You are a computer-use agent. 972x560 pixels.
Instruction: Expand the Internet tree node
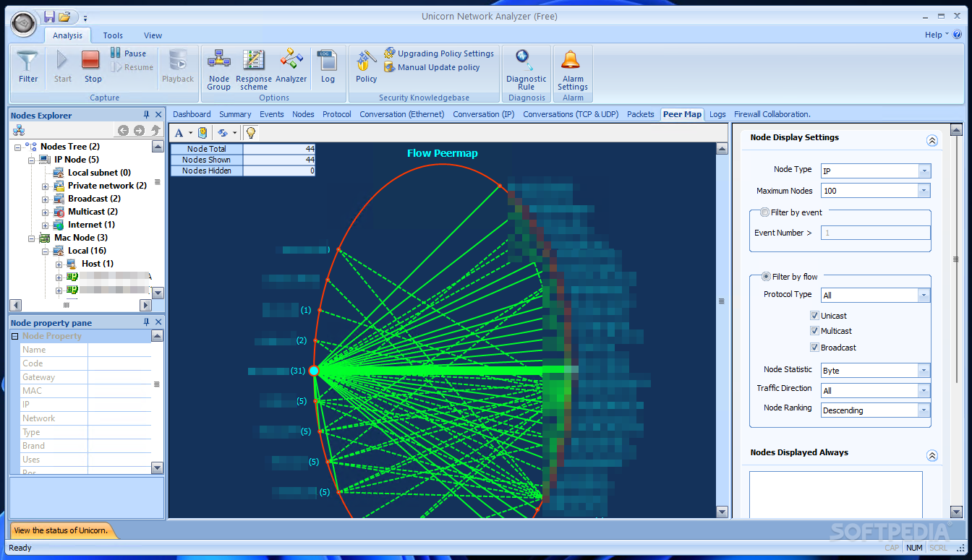coord(46,225)
